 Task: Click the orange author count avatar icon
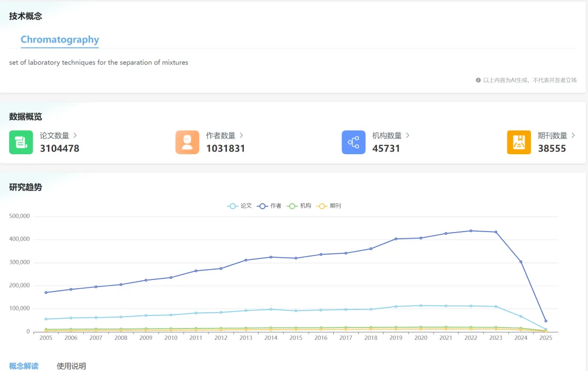click(187, 142)
